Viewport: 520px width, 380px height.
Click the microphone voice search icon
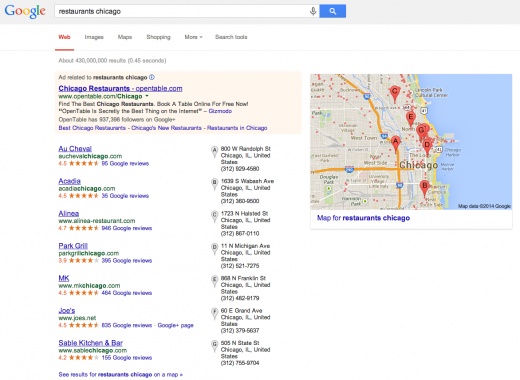coord(313,11)
